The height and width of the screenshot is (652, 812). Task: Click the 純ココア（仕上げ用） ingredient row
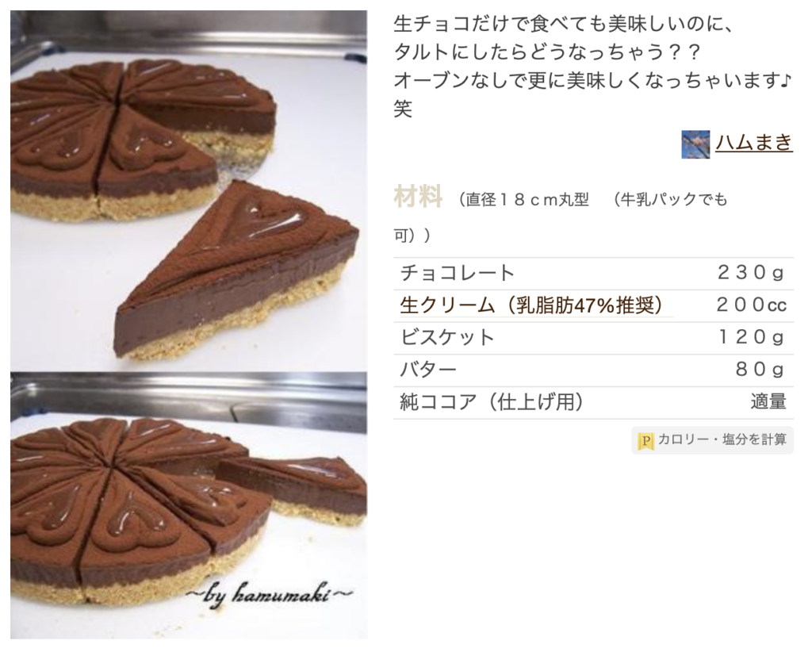(593, 402)
